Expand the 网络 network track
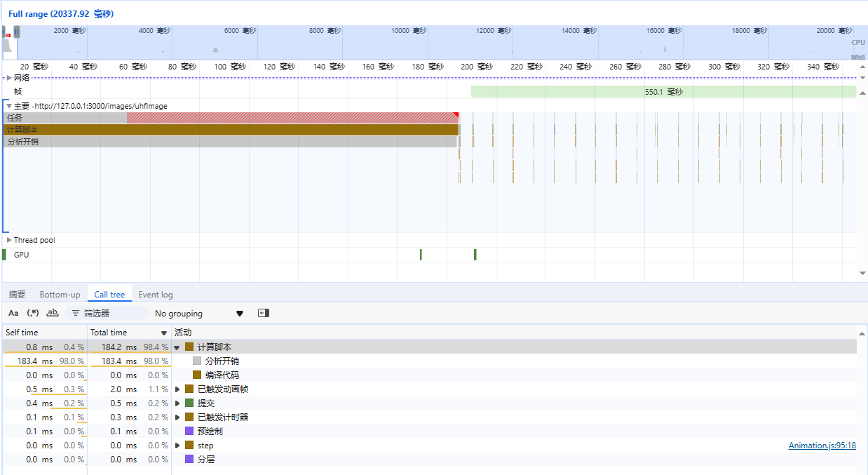 [x=9, y=78]
